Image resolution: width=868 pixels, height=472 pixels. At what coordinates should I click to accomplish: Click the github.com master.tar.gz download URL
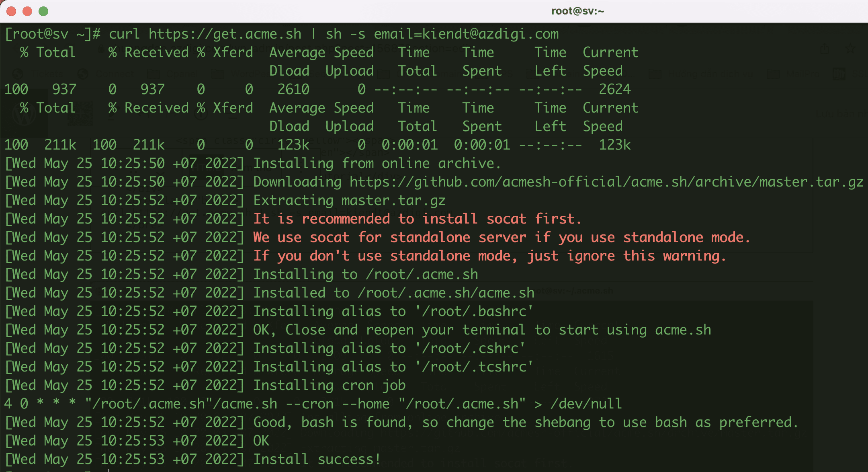(x=606, y=182)
